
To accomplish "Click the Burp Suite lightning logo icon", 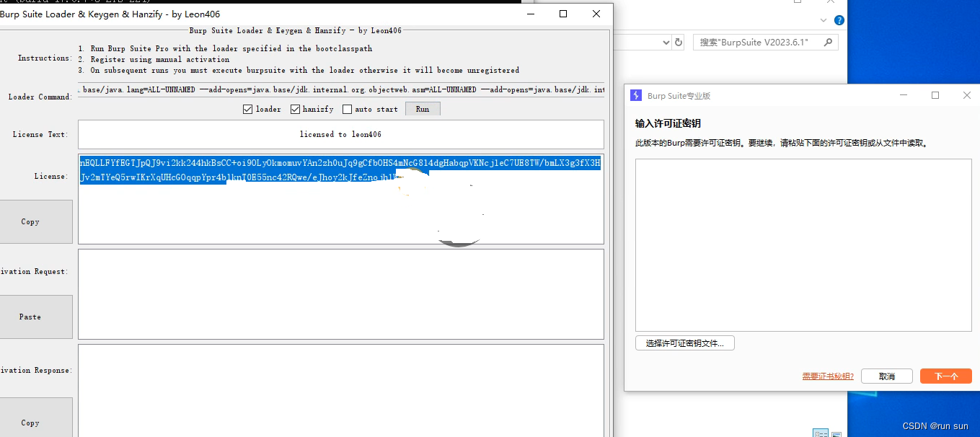I will (636, 95).
